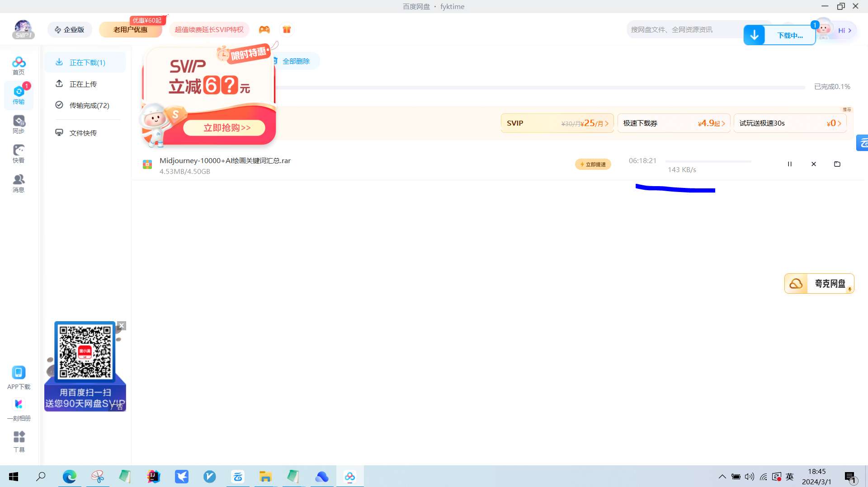Open Windows Start menu
This screenshot has width=868, height=487.
click(x=14, y=476)
